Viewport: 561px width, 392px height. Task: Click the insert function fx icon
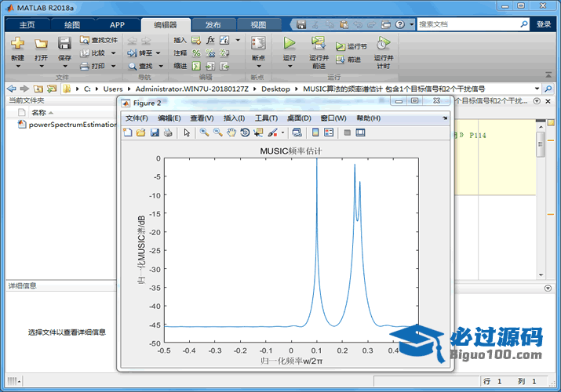coord(210,40)
